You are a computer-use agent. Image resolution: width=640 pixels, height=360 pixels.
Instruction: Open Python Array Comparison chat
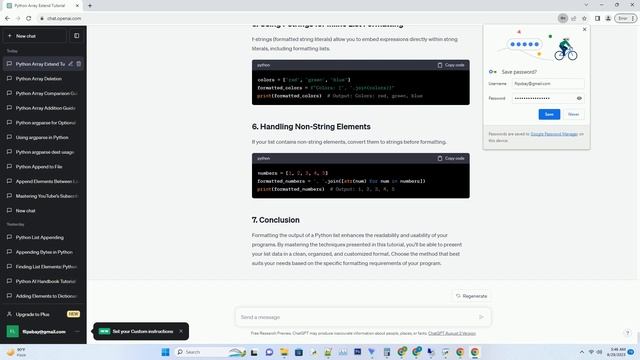point(43,93)
